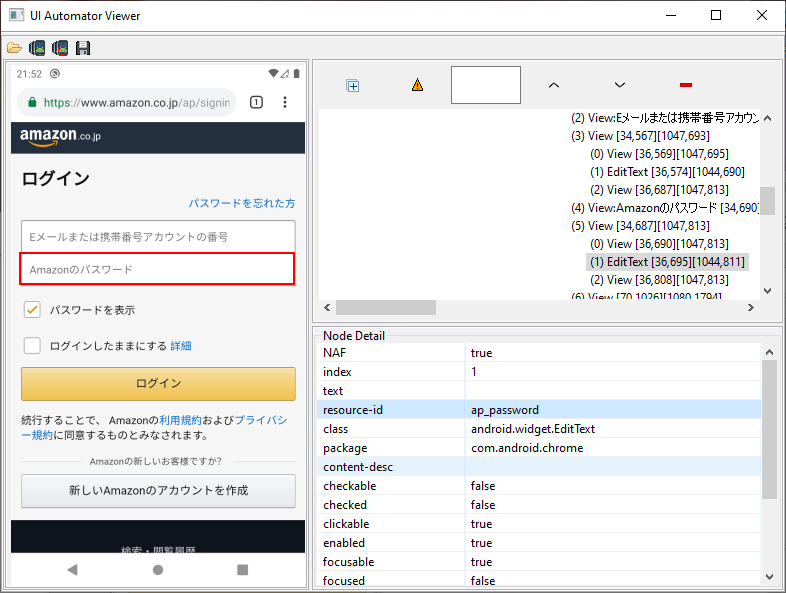Screen dimensions: 786x593
Task: Clear search with red minus icon
Action: (x=686, y=85)
